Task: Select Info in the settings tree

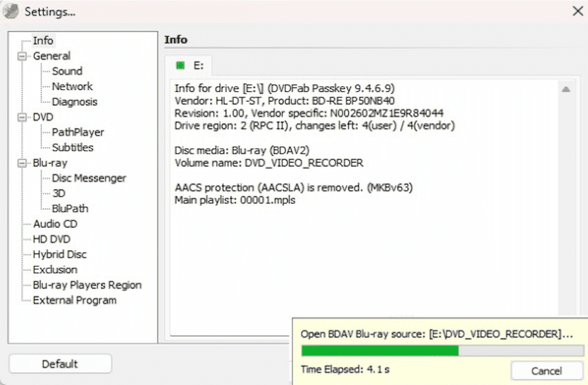Action: pos(43,40)
